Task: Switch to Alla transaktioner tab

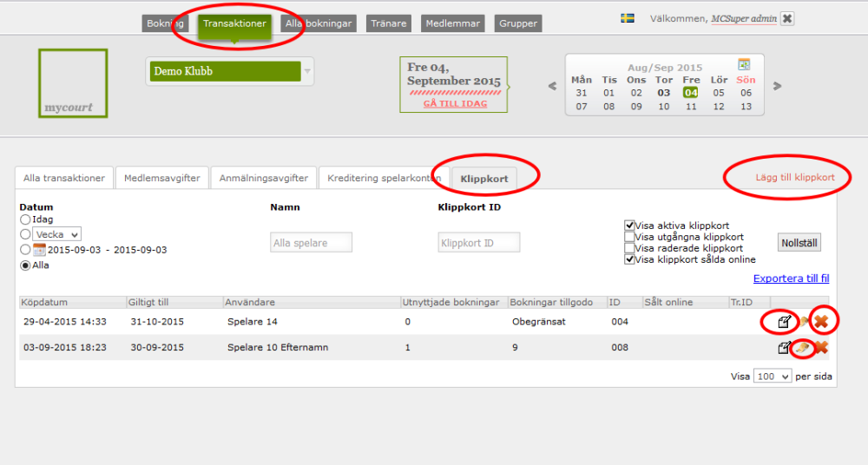Action: [64, 178]
